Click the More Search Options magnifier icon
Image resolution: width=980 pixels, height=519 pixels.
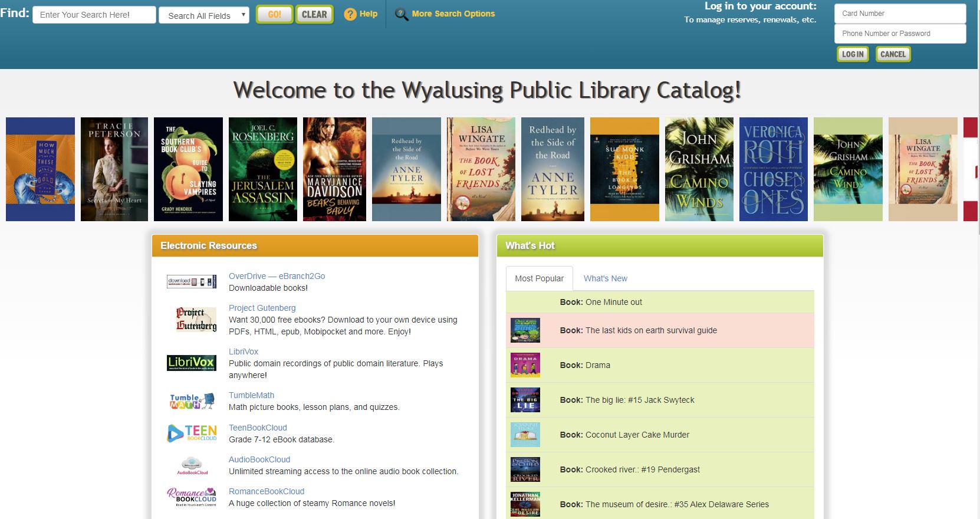(402, 14)
